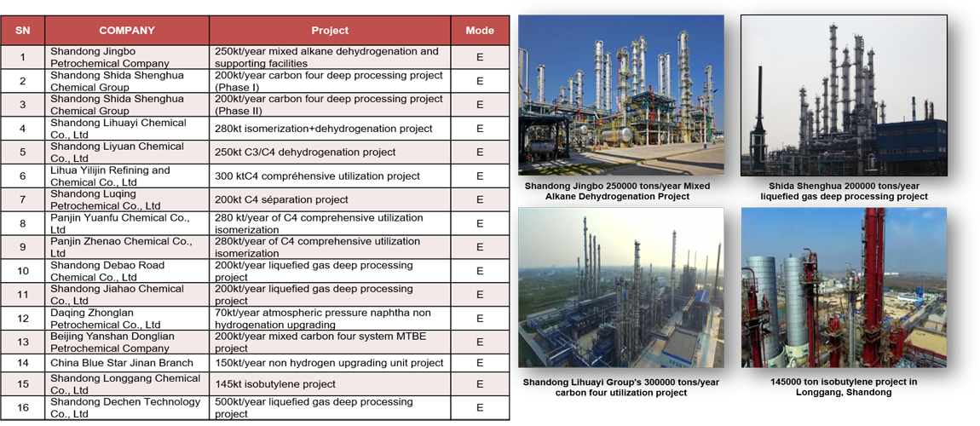
Task: Click the Panjin Zhenao Chemical Co. cell
Action: (x=127, y=247)
